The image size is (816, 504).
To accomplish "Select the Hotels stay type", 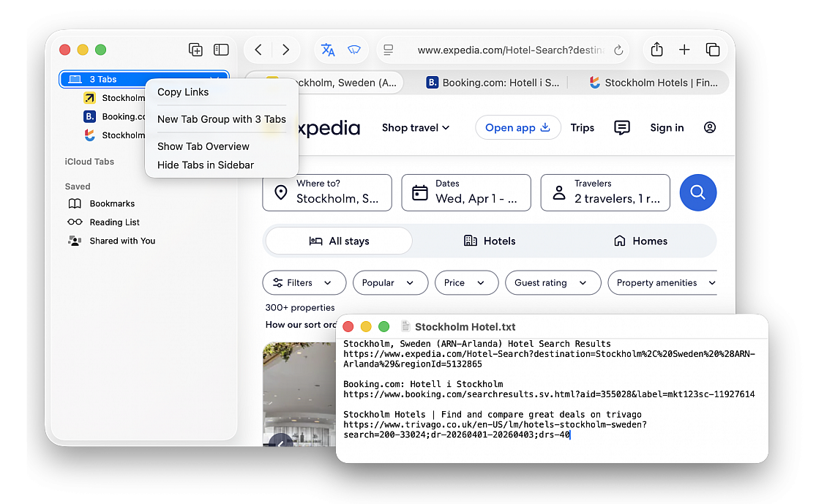I will (490, 241).
